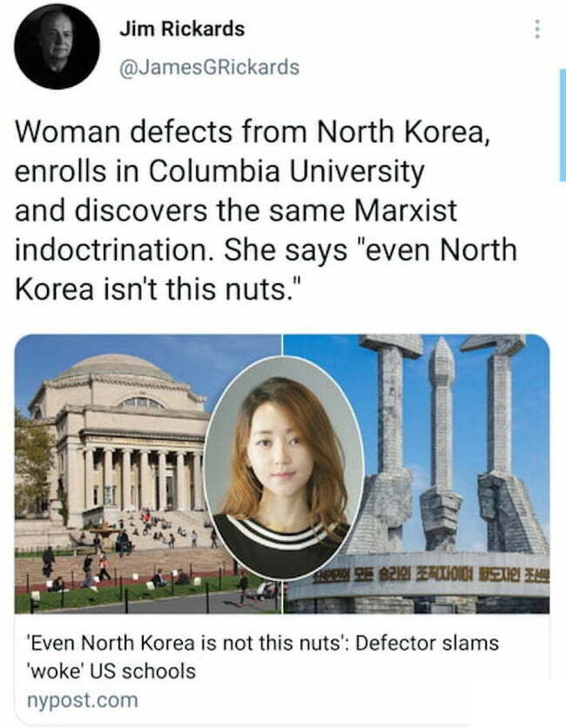566x728 pixels.
Task: Click the words 'Columbia University' in the tweet
Action: click(x=286, y=172)
